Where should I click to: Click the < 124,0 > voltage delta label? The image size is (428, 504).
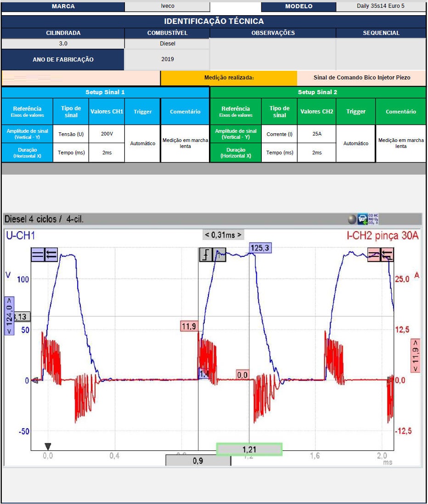click(x=9, y=315)
